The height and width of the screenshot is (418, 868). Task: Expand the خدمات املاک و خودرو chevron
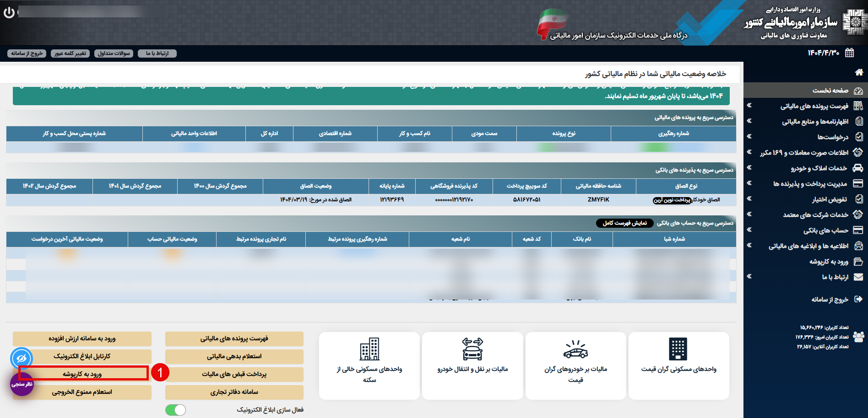tap(749, 167)
